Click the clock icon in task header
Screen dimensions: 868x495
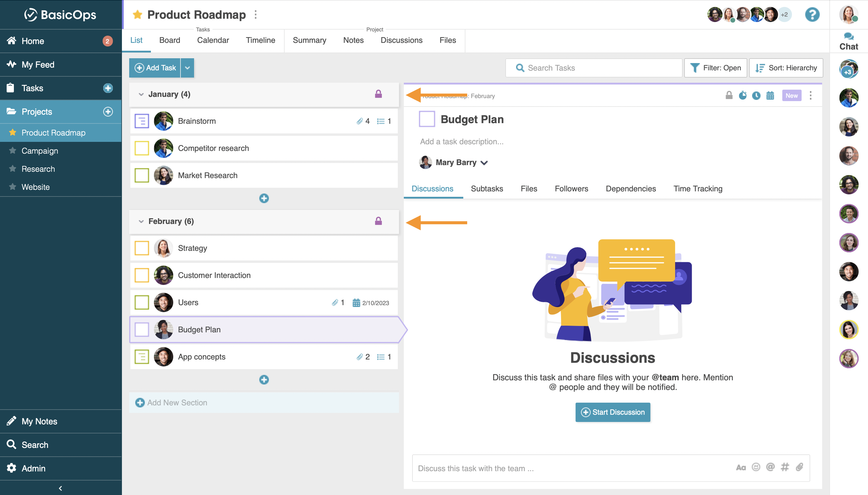point(756,96)
